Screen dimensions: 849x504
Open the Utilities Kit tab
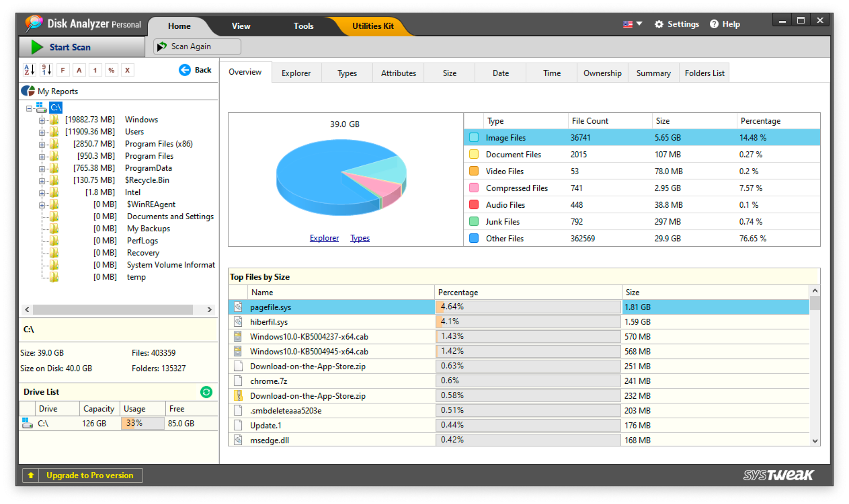(x=373, y=26)
